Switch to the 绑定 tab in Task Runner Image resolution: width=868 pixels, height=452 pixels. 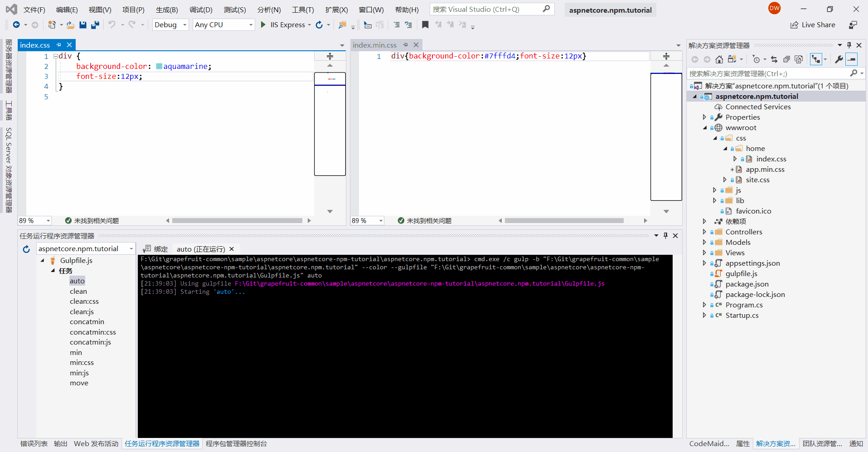(x=155, y=249)
